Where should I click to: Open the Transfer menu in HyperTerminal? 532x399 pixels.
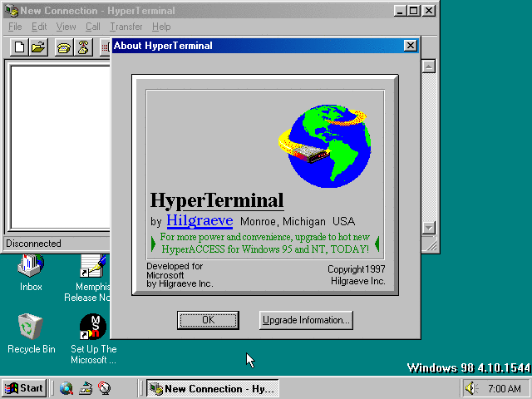126,27
